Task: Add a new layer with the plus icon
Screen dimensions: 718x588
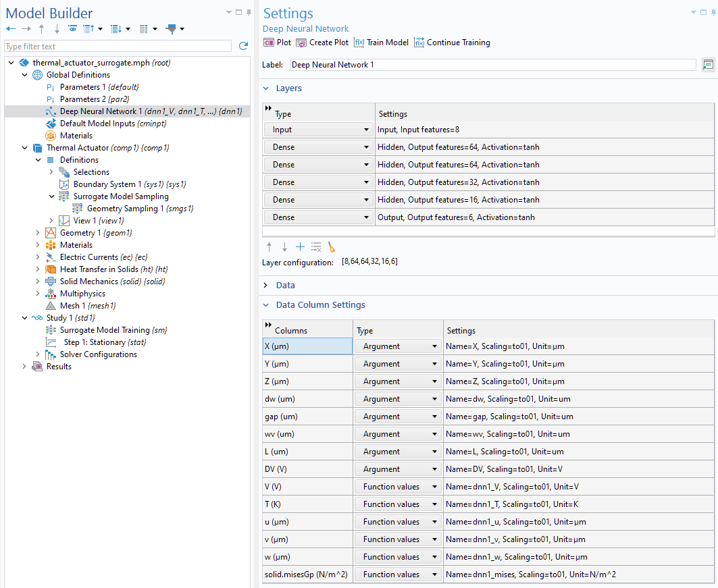Action: pos(300,246)
